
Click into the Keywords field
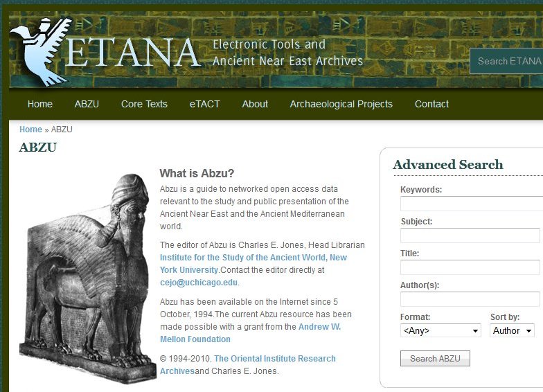(472, 204)
